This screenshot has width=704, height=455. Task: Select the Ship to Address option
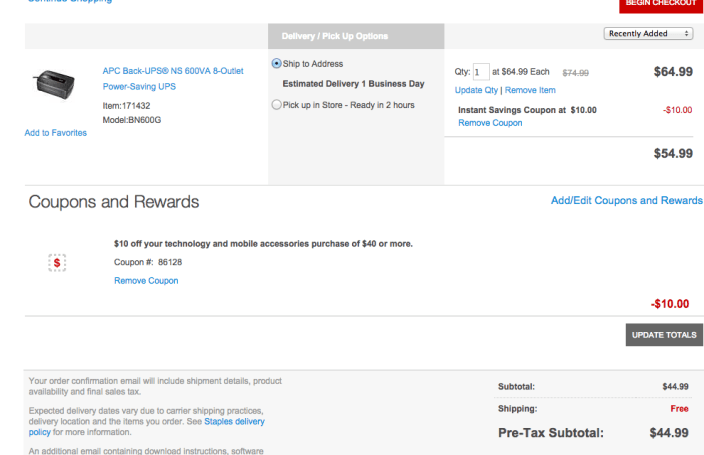click(x=277, y=63)
